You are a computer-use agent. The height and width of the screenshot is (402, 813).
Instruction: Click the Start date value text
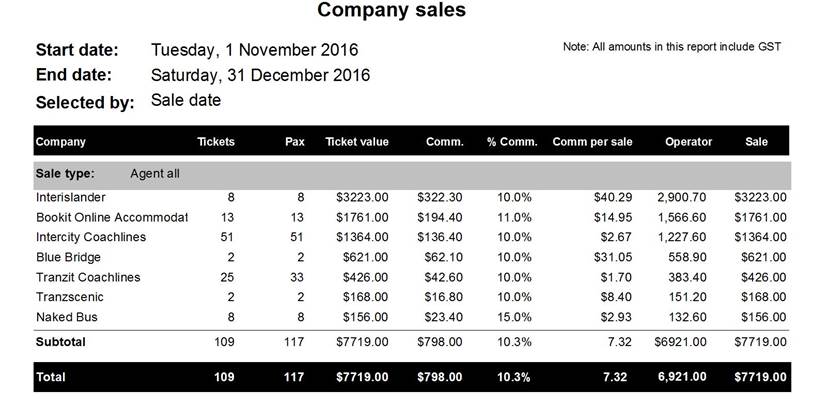coord(255,50)
